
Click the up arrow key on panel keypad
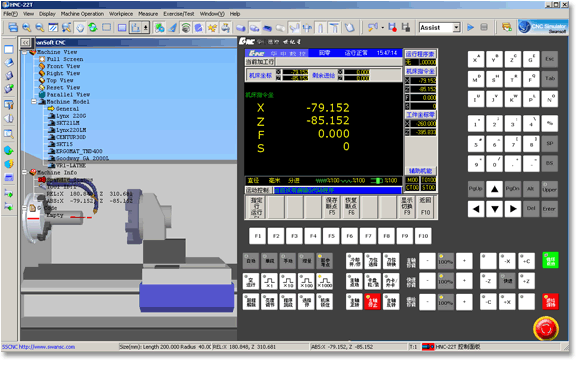[x=495, y=189]
